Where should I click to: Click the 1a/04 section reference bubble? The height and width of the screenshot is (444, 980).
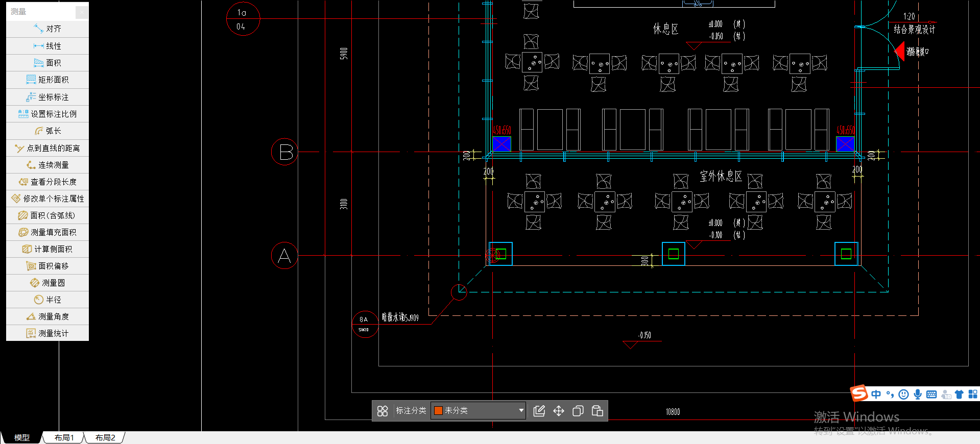click(243, 19)
